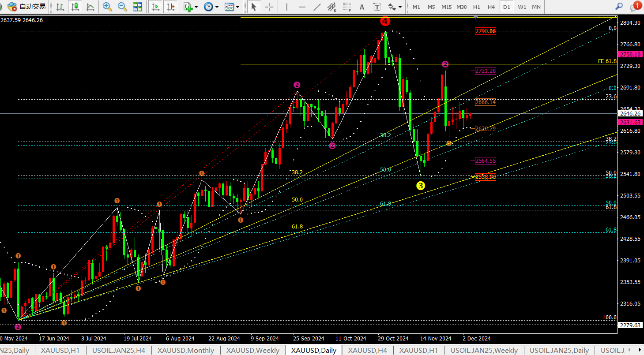Select the crosshair tool
The image size is (644, 355).
[x=269, y=7]
